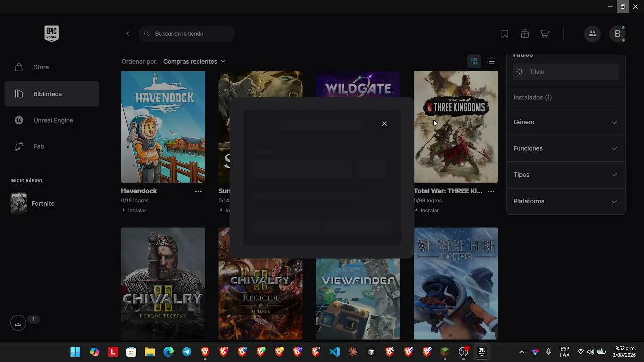Click the battery tray icon
Viewport: 644px width, 362px height.
coord(601,352)
